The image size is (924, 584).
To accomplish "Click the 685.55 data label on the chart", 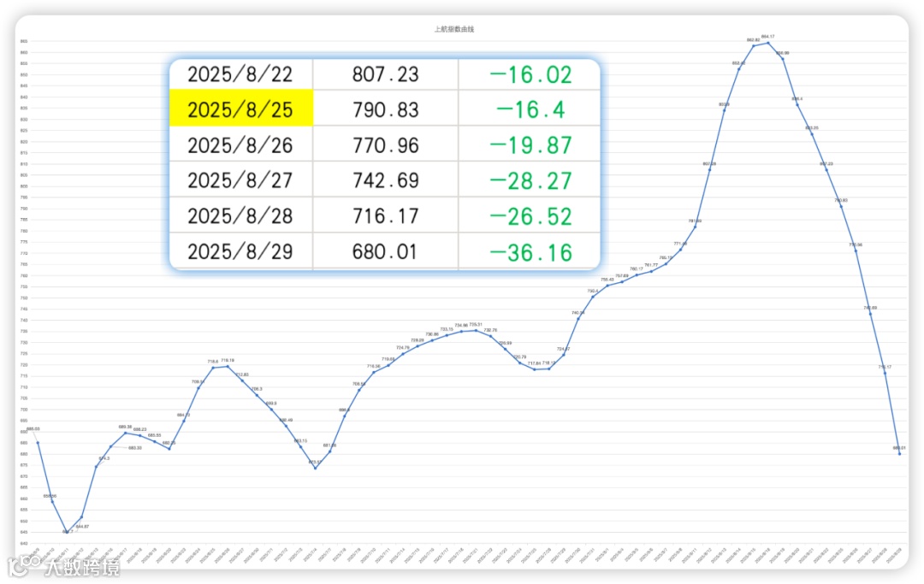I will 154,435.
